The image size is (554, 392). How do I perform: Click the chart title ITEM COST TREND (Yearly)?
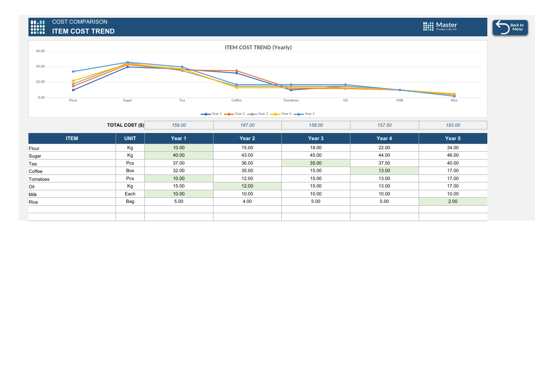pyautogui.click(x=258, y=47)
